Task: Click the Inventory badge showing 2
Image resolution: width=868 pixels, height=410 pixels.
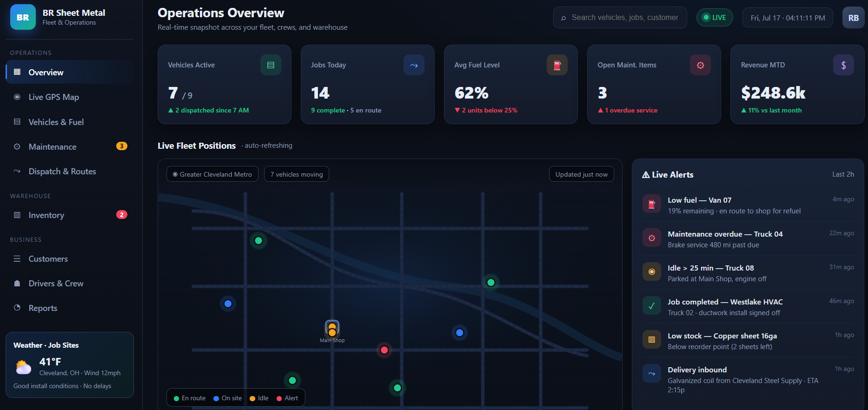Action: click(x=121, y=215)
